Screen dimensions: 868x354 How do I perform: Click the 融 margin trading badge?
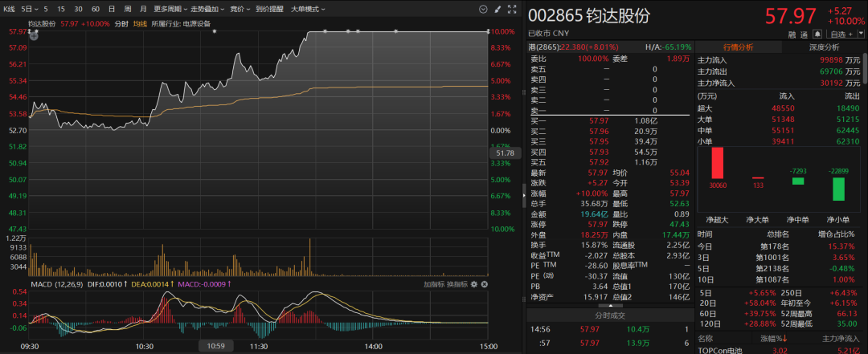click(x=793, y=35)
